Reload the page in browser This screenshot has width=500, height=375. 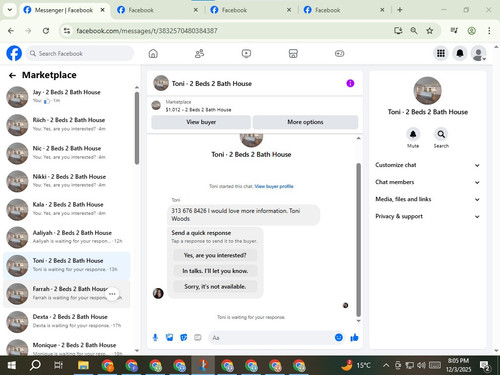pos(46,31)
